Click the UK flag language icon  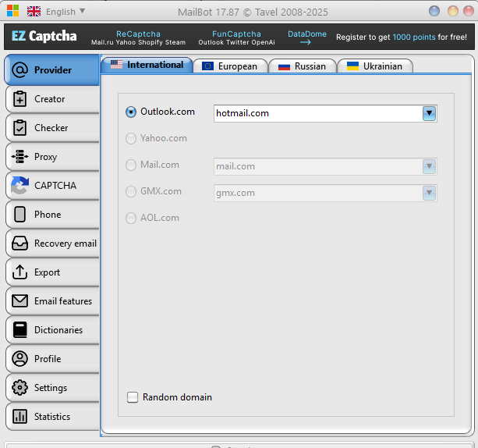coord(34,11)
